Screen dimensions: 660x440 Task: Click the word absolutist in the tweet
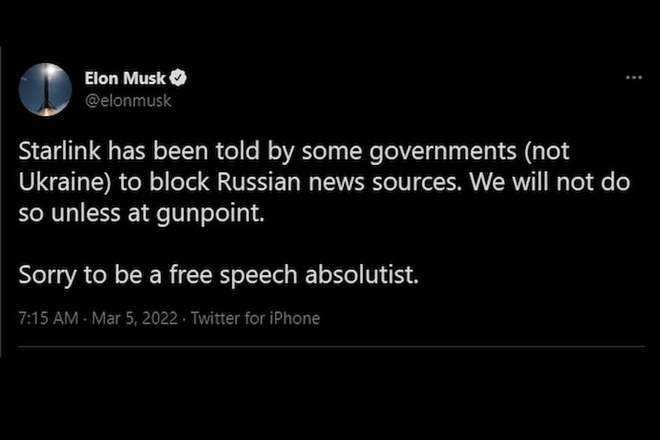[362, 275]
